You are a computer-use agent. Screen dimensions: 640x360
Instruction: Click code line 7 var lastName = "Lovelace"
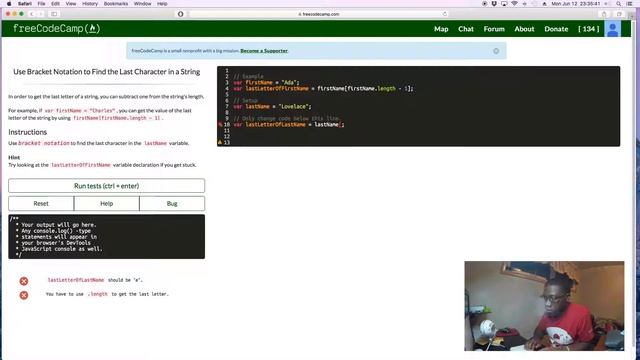tap(272, 107)
